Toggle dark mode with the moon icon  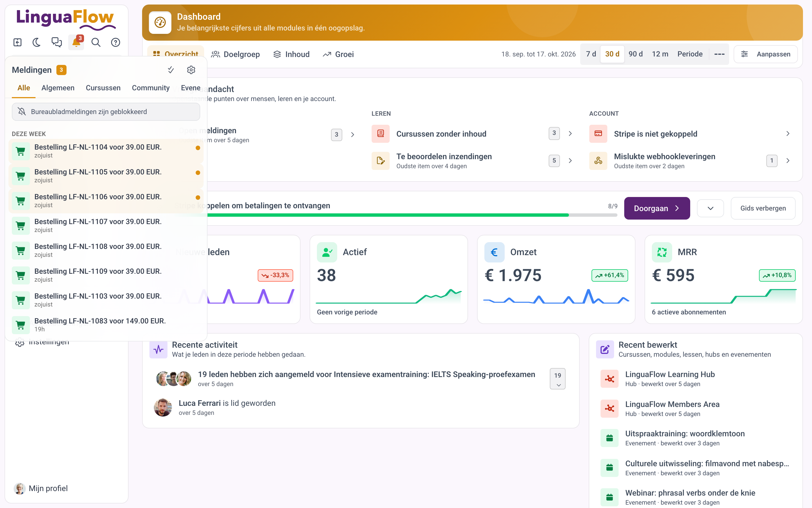(x=37, y=42)
